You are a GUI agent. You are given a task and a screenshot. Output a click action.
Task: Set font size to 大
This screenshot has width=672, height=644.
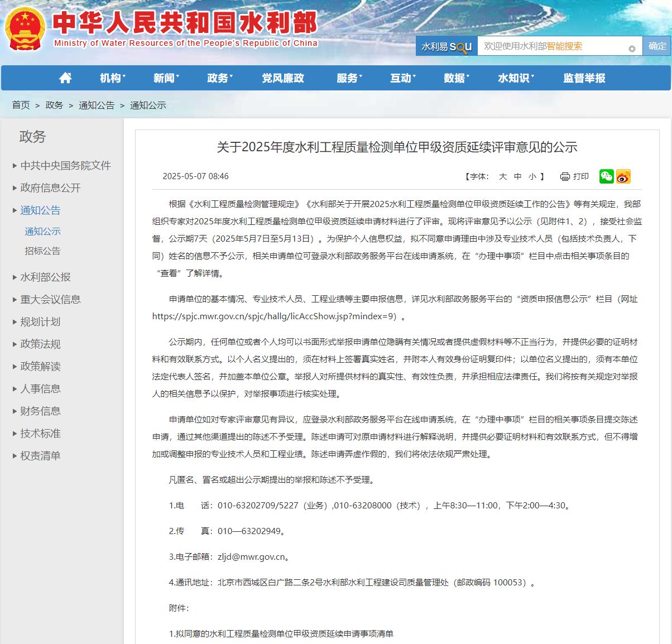[x=503, y=176]
